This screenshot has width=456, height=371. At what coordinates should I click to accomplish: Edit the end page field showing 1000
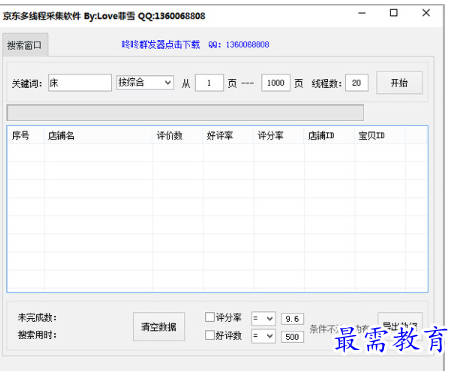[x=276, y=83]
